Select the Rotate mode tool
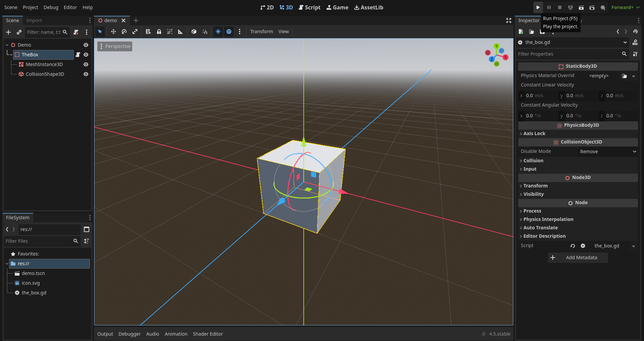Screen dimensions: 644x341 pyautogui.click(x=124, y=32)
